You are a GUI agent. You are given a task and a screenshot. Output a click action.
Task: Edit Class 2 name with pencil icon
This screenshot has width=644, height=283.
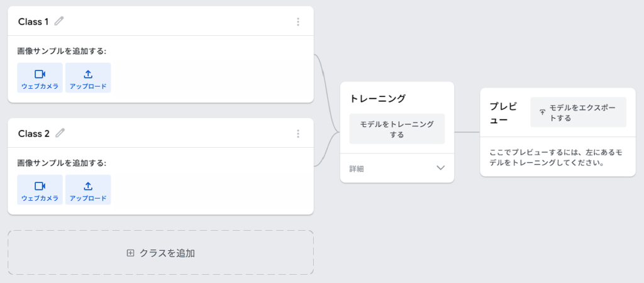pyautogui.click(x=60, y=133)
